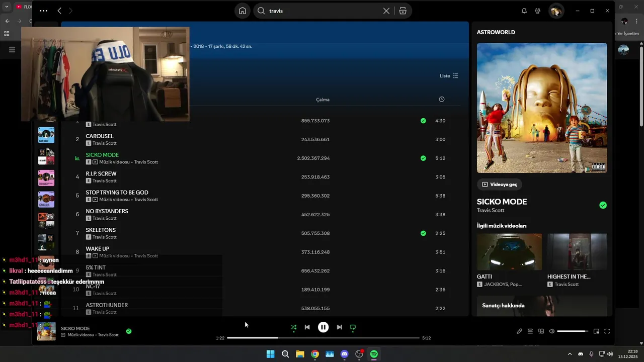
Task: Open the three-dots menu at top left
Action: point(44,11)
